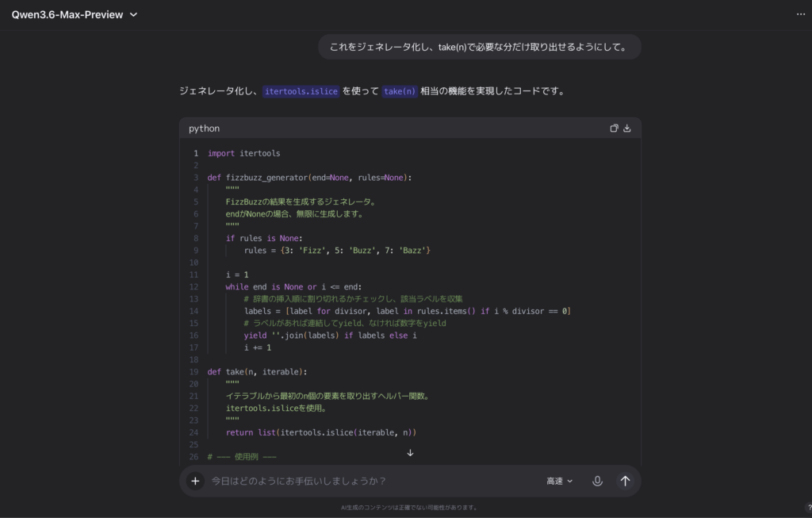812x518 pixels.
Task: Click the help question mark icon
Action: (808, 508)
